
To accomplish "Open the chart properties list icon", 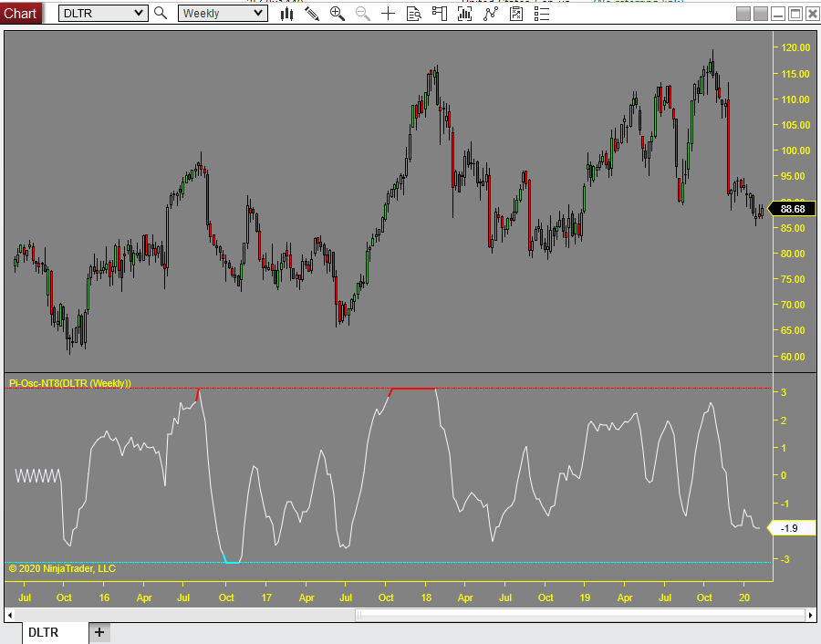I will click(x=517, y=13).
